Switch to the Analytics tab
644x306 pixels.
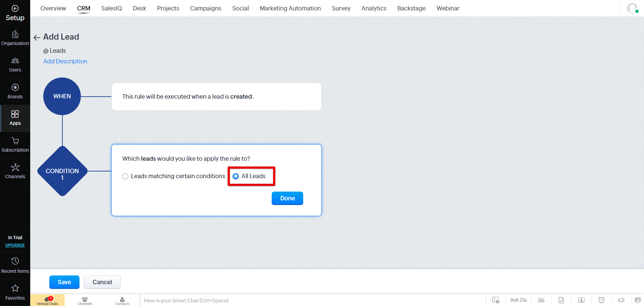(x=374, y=8)
